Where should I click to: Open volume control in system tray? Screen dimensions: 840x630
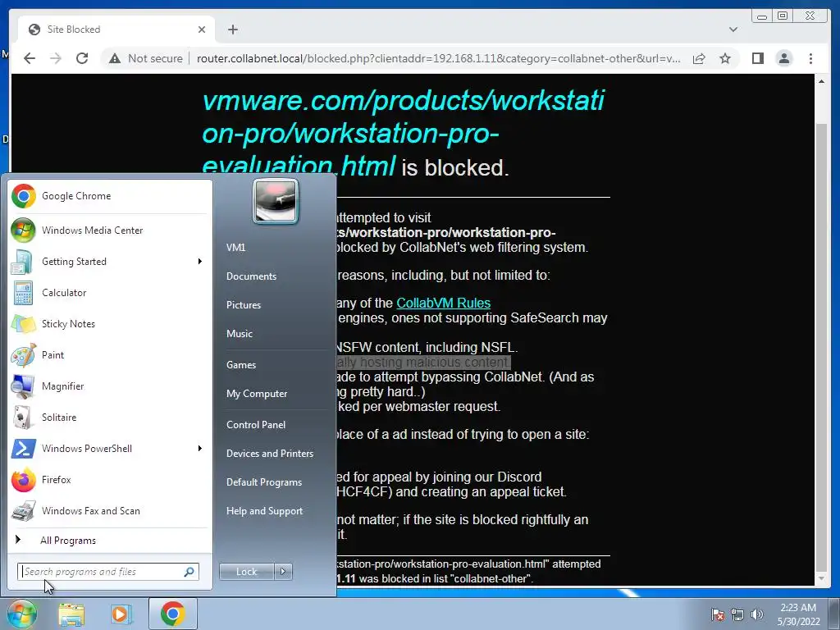[757, 614]
